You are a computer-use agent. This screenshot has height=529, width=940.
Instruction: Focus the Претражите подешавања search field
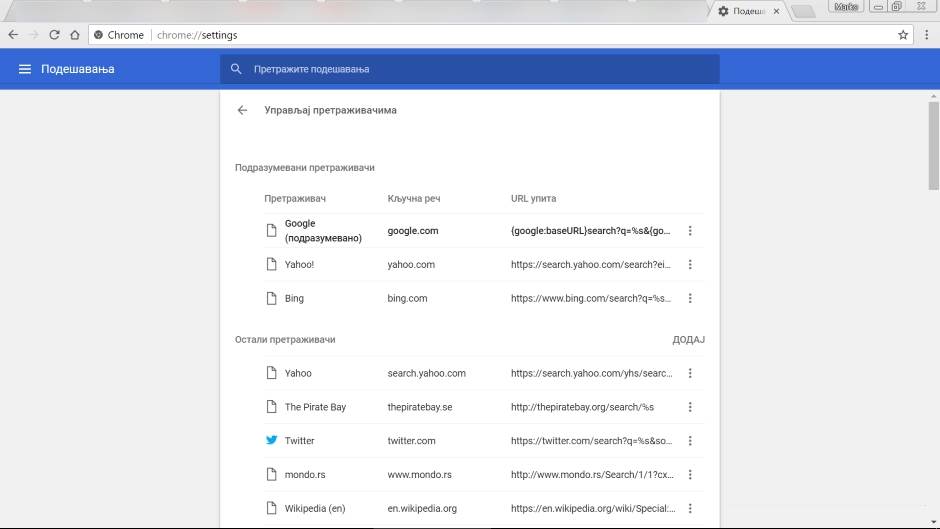pos(470,69)
